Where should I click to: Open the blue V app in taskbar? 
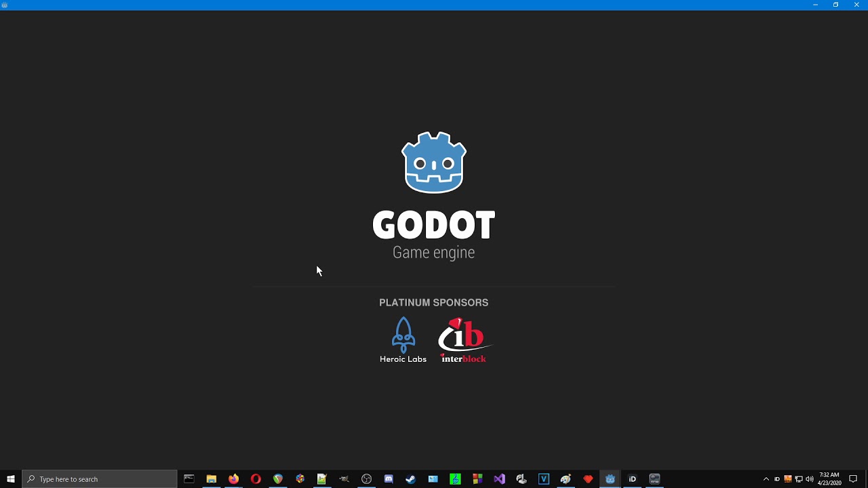[x=544, y=479]
